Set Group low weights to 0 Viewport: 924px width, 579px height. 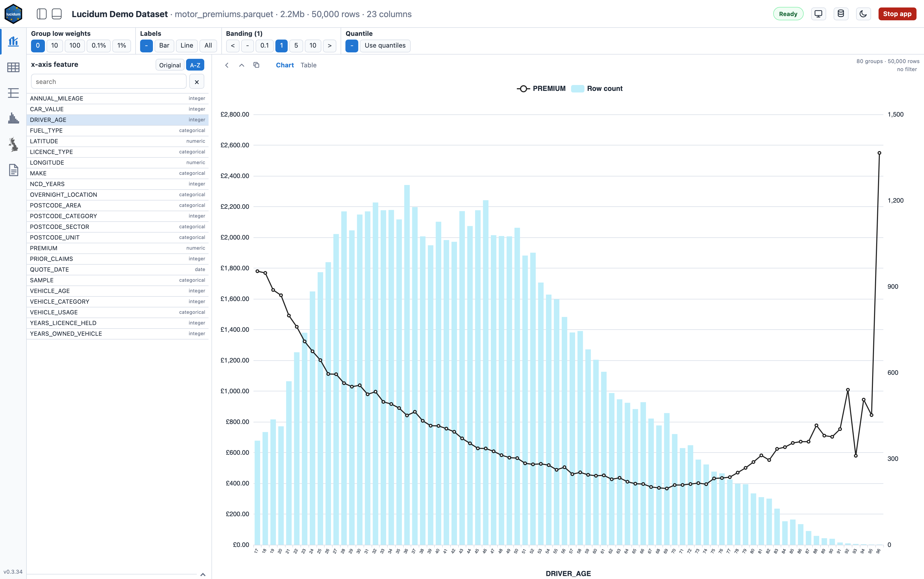38,45
